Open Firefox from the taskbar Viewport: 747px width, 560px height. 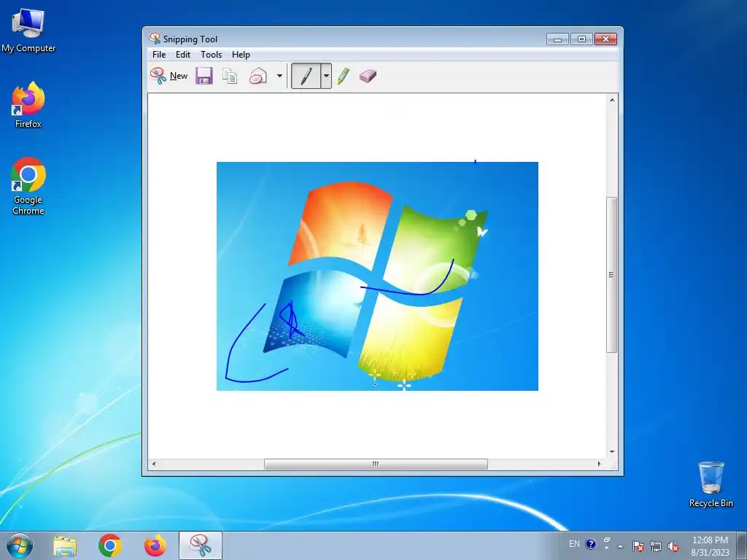[x=155, y=545]
